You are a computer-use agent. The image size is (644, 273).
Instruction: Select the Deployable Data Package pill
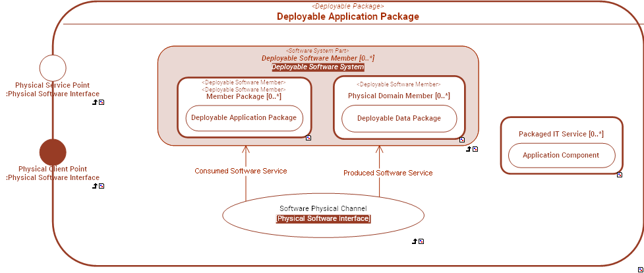coord(399,118)
